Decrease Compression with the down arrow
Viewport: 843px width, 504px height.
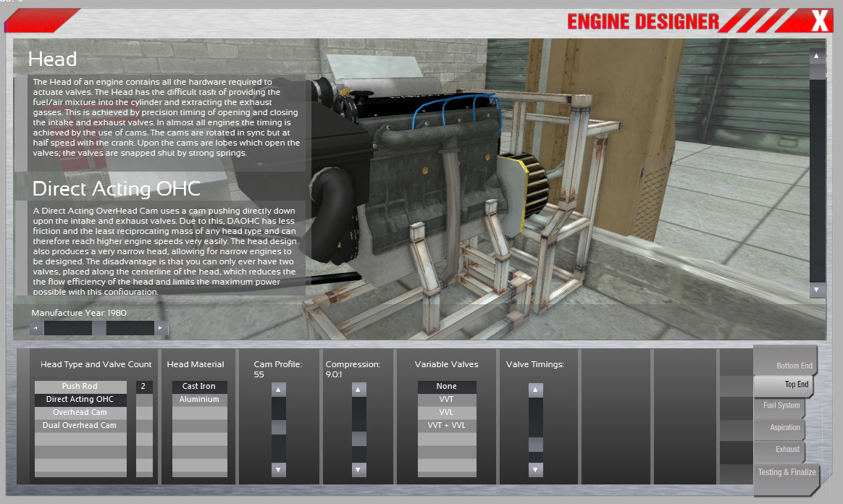[358, 469]
